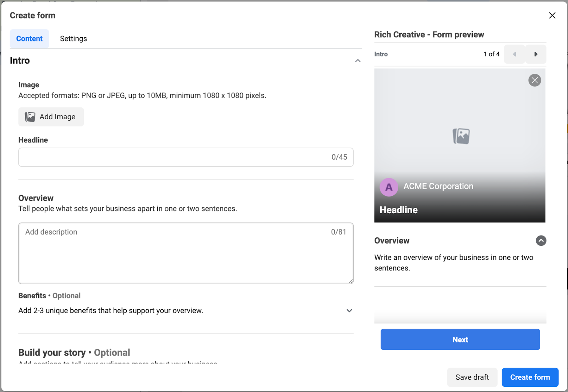The image size is (568, 392).
Task: Close the Create form dialog
Action: (552, 16)
